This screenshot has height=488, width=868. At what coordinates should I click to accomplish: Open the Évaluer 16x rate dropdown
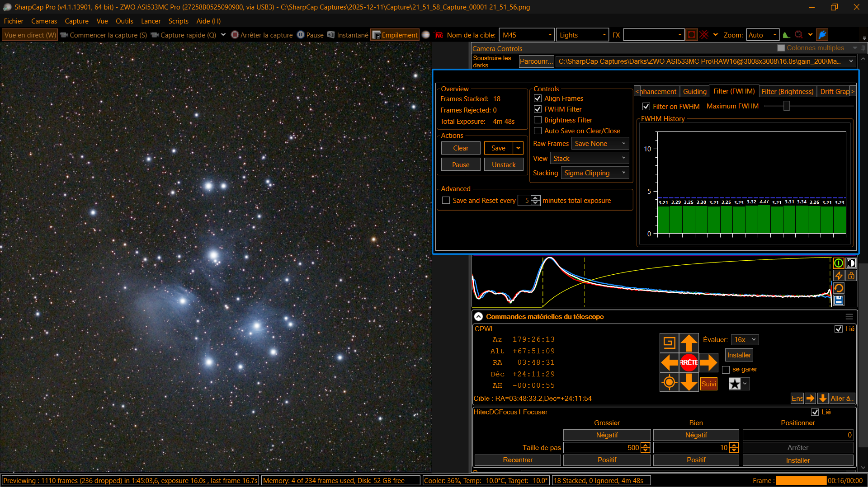[745, 340]
